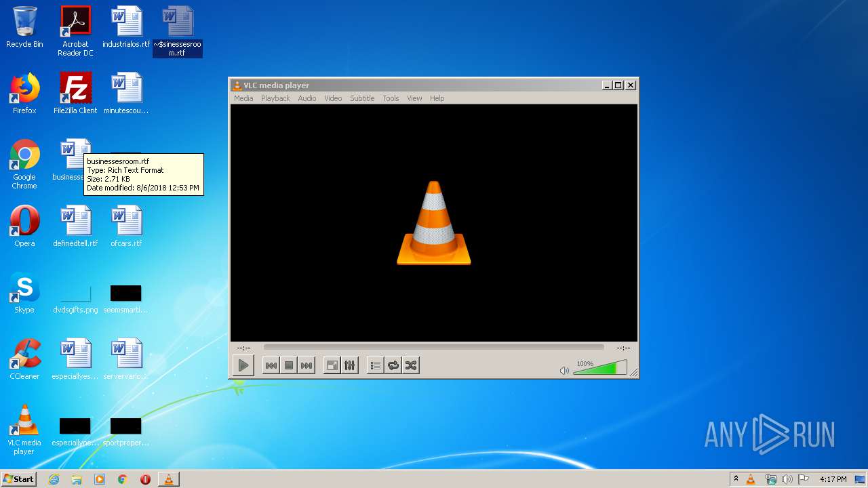The height and width of the screenshot is (488, 868).
Task: Select the minutescou... document on desktop
Action: tap(126, 94)
